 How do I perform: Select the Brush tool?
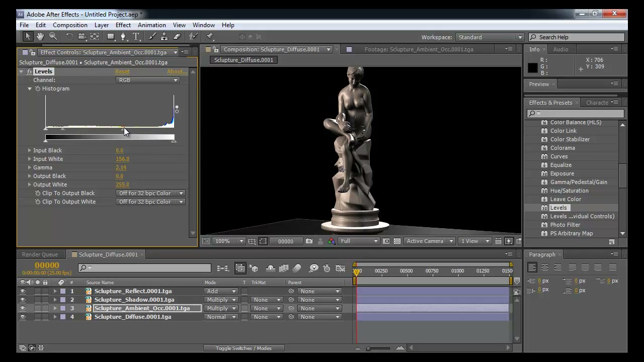coord(152,37)
